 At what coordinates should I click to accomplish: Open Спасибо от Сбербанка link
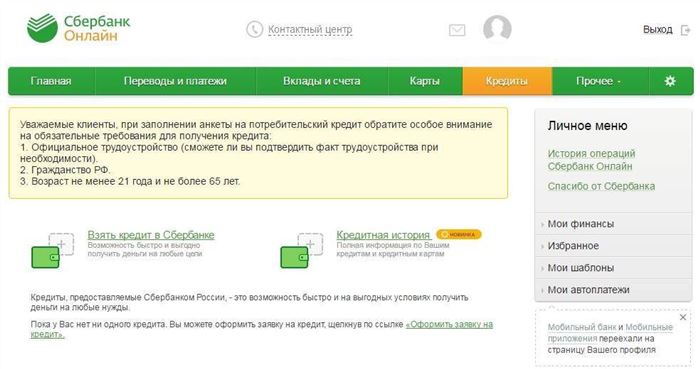point(601,186)
